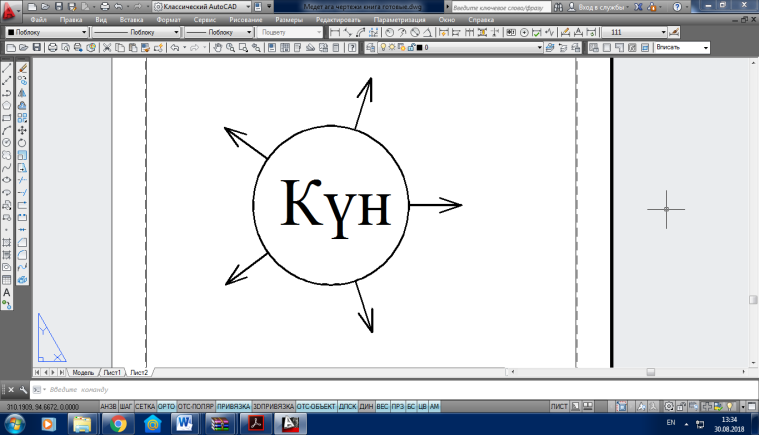This screenshot has width=759, height=435.
Task: Click the horizontal scrollbar thumb
Action: pyautogui.click(x=651, y=372)
